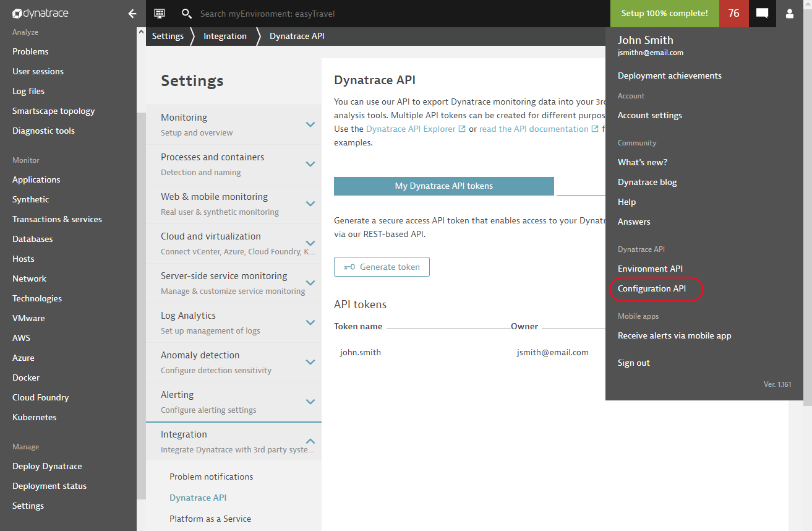Select Receive alerts via mobile app
The height and width of the screenshot is (531, 812).
675,335
